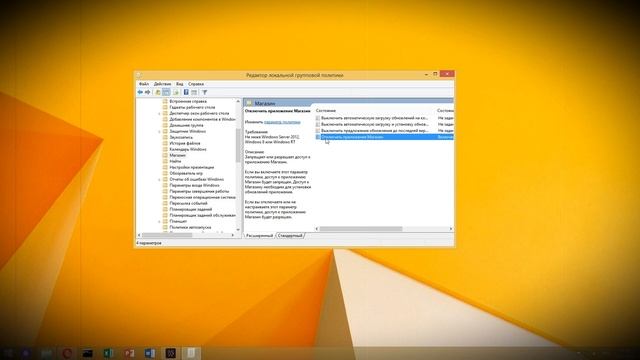Select Добавление компонентов в Windows in the tree
This screenshot has height=360, width=640.
(202, 119)
